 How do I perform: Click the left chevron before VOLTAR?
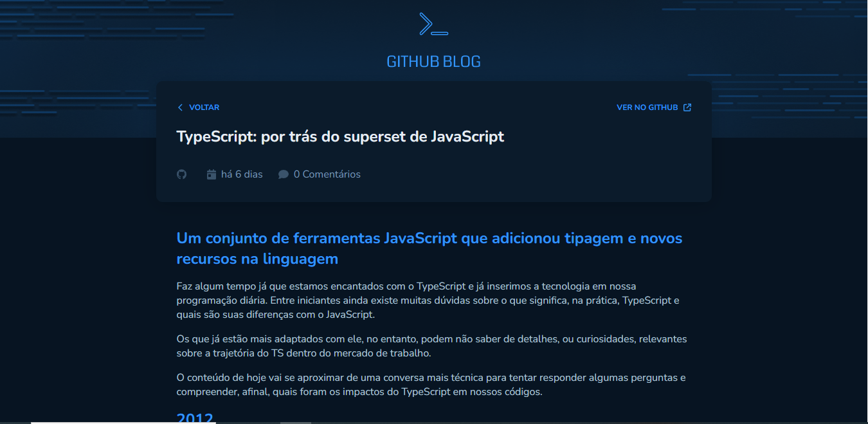(x=180, y=107)
